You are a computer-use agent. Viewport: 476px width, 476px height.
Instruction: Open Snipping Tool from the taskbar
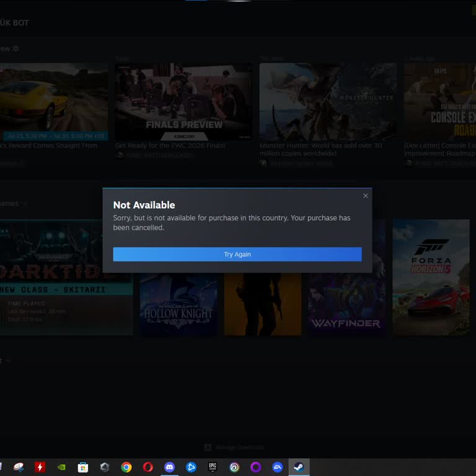point(19,467)
